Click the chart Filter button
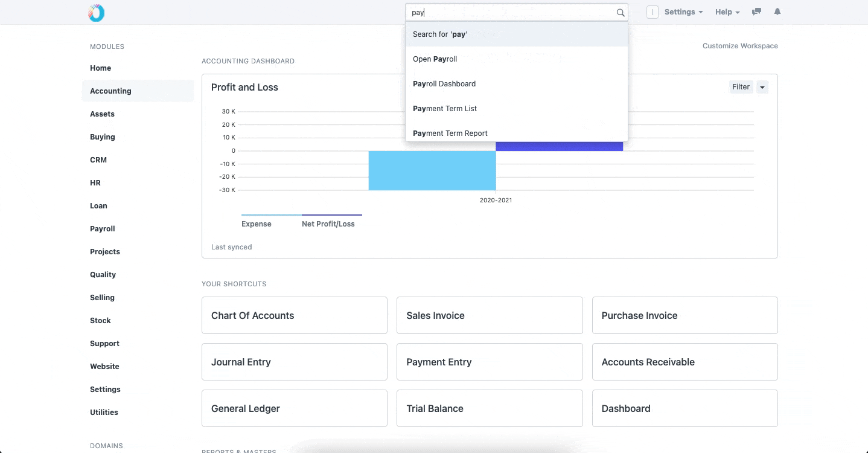 click(x=741, y=87)
